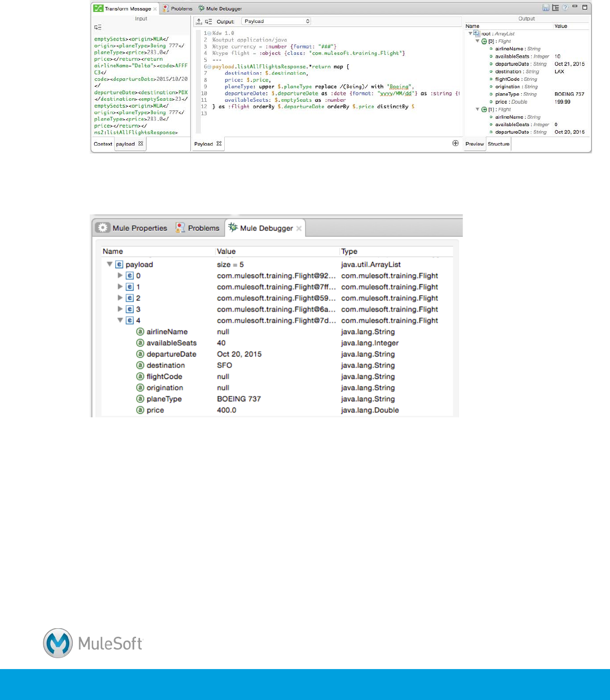
Task: Select 'LAX' destination value in Output pane
Action: 559,72
